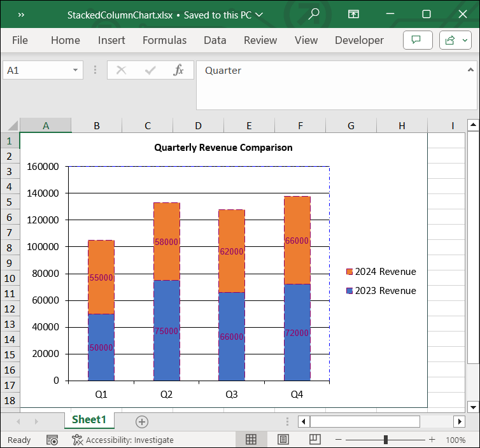Select row 1 header
The width and height of the screenshot is (480, 448).
click(10, 141)
